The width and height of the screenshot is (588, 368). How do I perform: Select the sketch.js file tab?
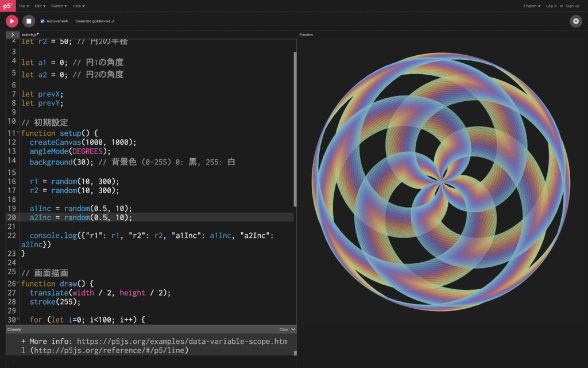pyautogui.click(x=30, y=34)
